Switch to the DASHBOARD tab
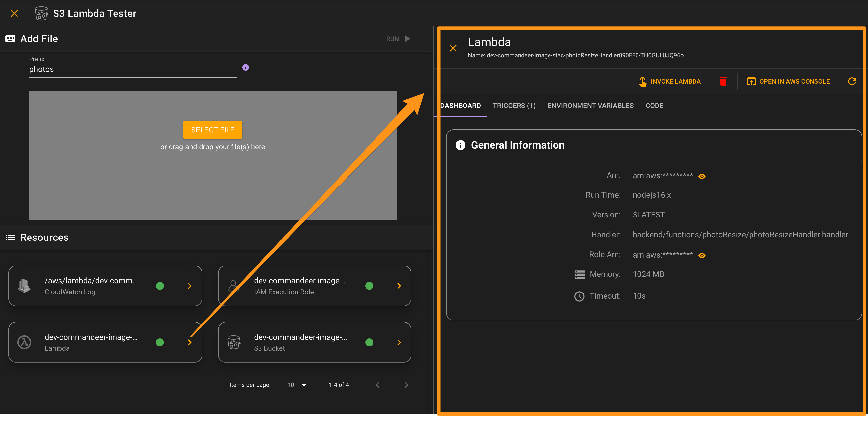 [460, 106]
